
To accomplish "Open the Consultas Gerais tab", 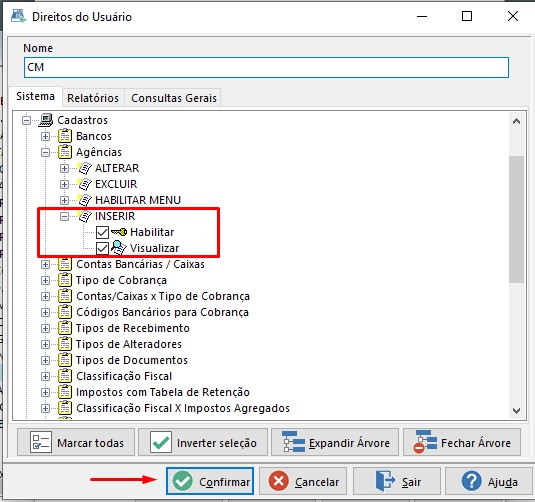I will pyautogui.click(x=174, y=98).
